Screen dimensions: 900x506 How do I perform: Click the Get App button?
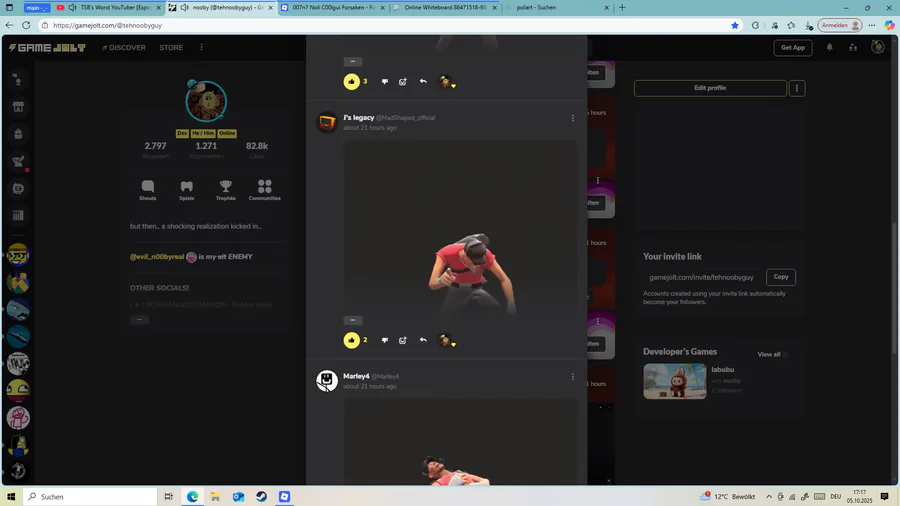793,48
